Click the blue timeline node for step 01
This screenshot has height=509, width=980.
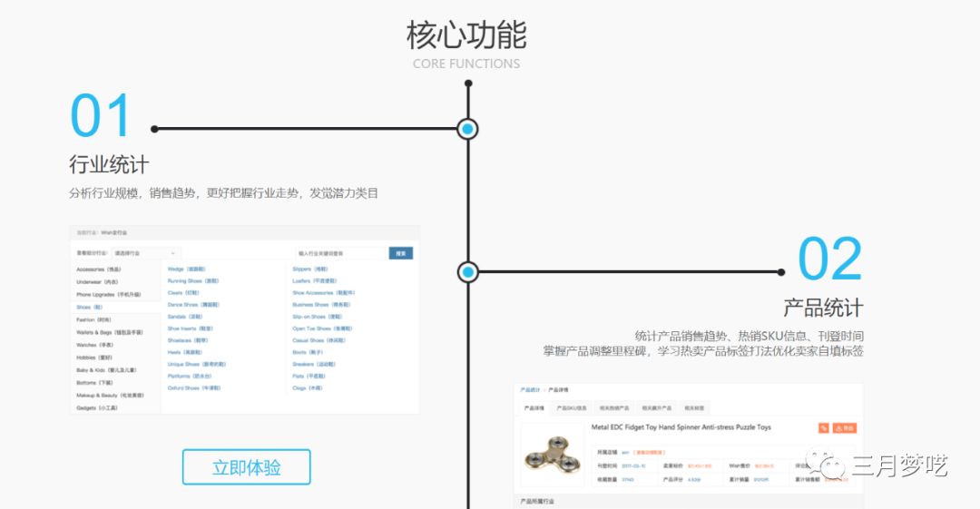tap(467, 129)
